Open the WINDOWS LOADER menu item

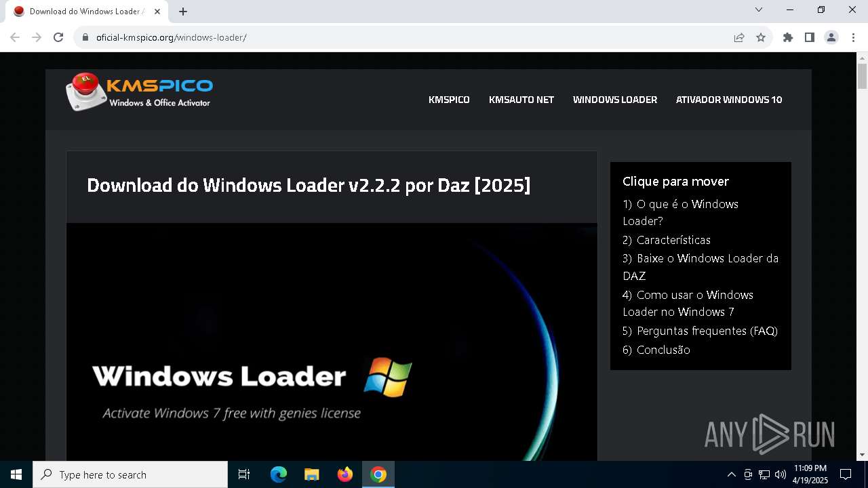click(615, 100)
